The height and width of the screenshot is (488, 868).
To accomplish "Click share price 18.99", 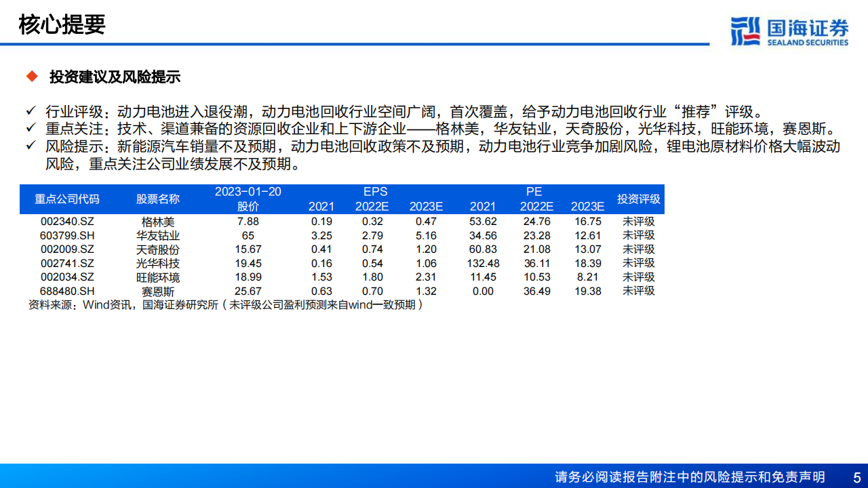I will pos(248,277).
